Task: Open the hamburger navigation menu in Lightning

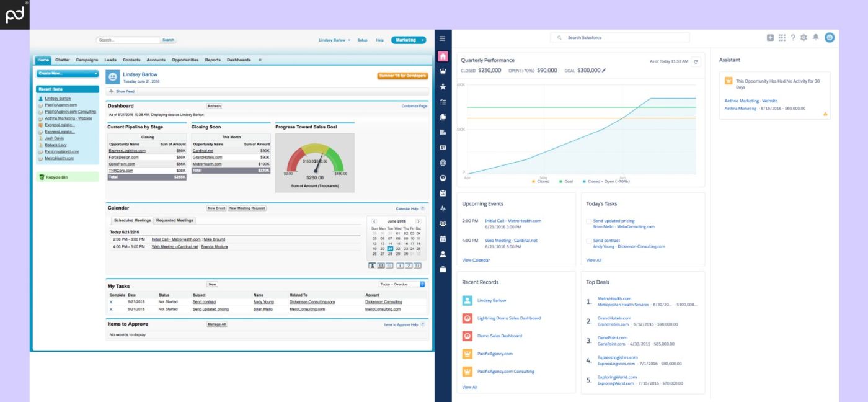Action: coord(442,38)
